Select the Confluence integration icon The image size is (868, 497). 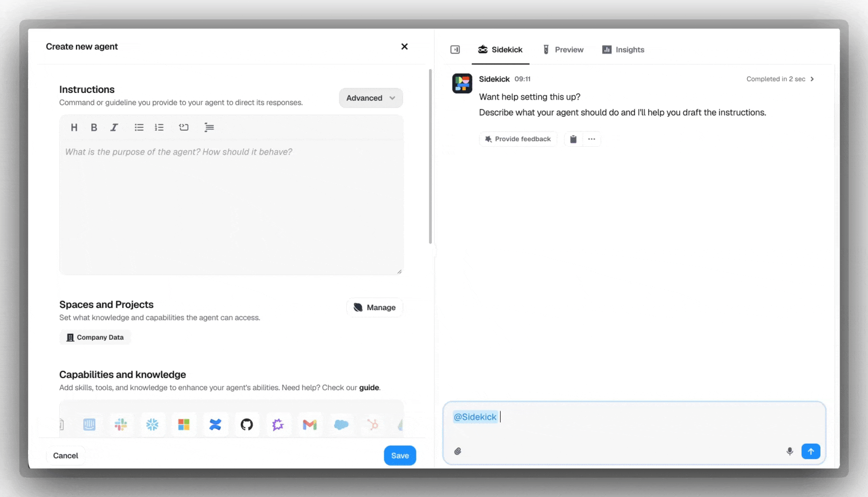(x=215, y=424)
